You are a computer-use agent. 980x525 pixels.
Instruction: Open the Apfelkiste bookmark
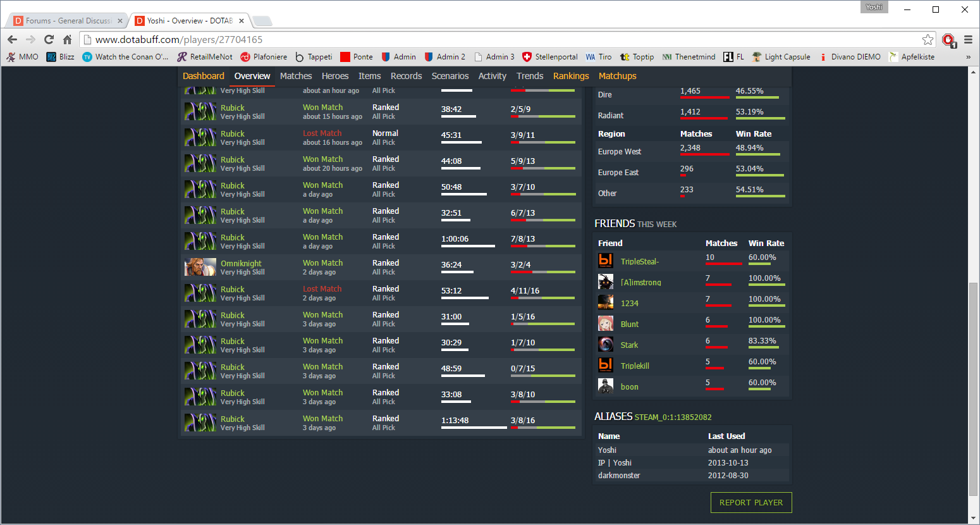(911, 57)
